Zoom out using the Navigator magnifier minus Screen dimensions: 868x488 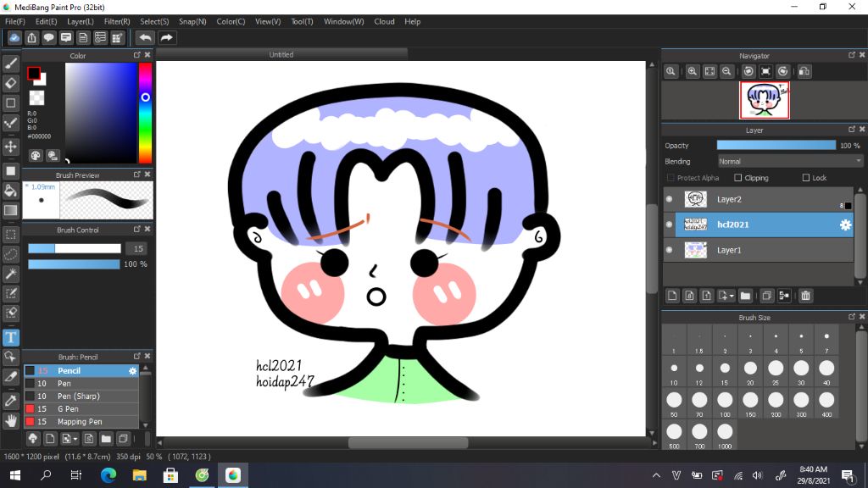[x=726, y=71]
